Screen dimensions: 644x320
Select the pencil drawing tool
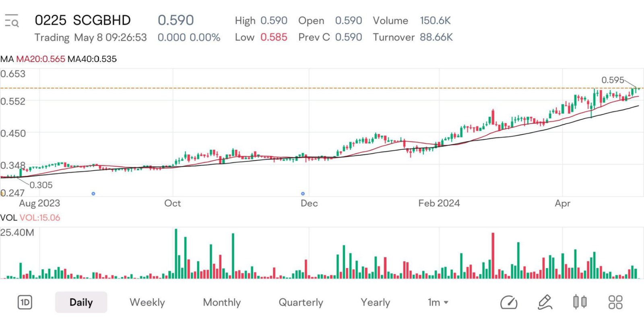coord(545,302)
